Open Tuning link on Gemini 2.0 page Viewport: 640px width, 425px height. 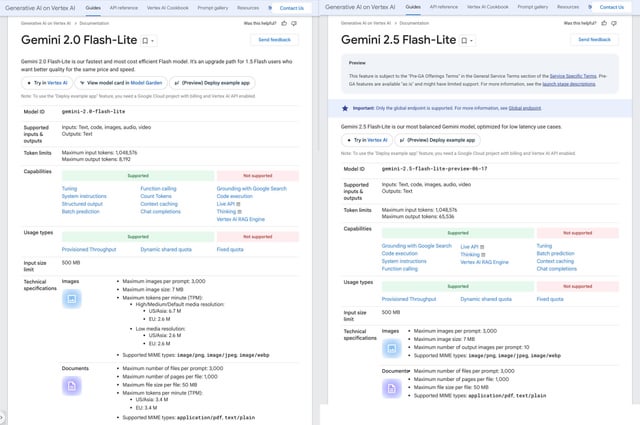point(69,189)
